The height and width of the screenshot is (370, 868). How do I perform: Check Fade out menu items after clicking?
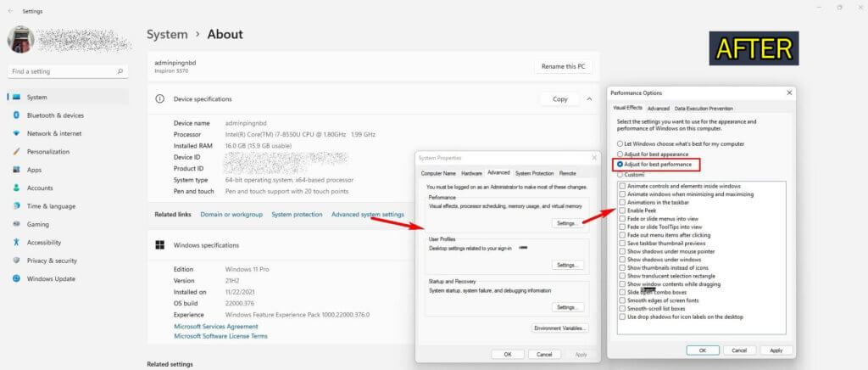623,235
